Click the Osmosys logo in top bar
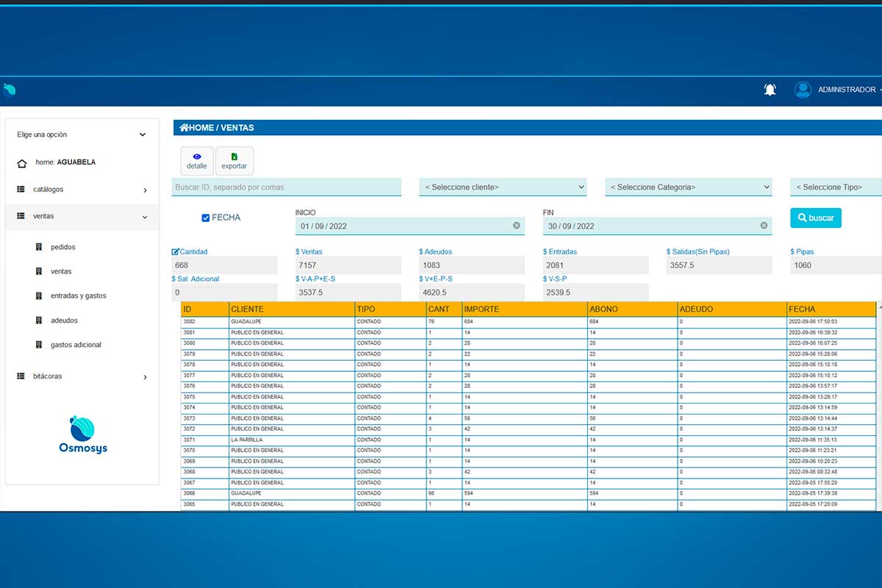Screen dimensions: 882x588 pos(9,90)
